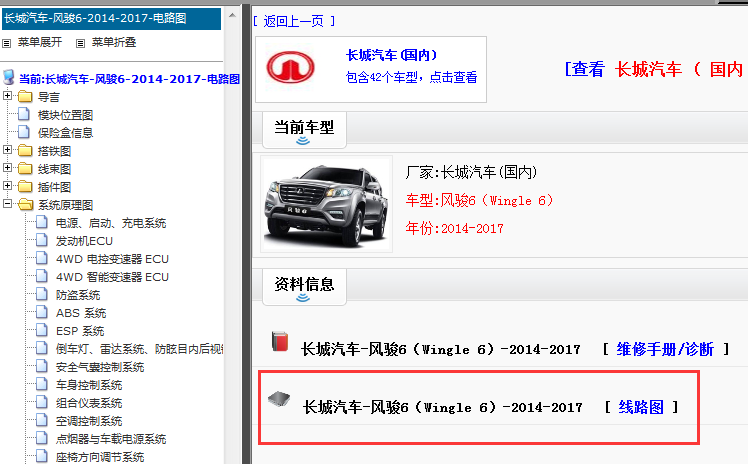Expand the 插件图 tree node
Viewport: 748px width, 464px height.
click(7, 186)
